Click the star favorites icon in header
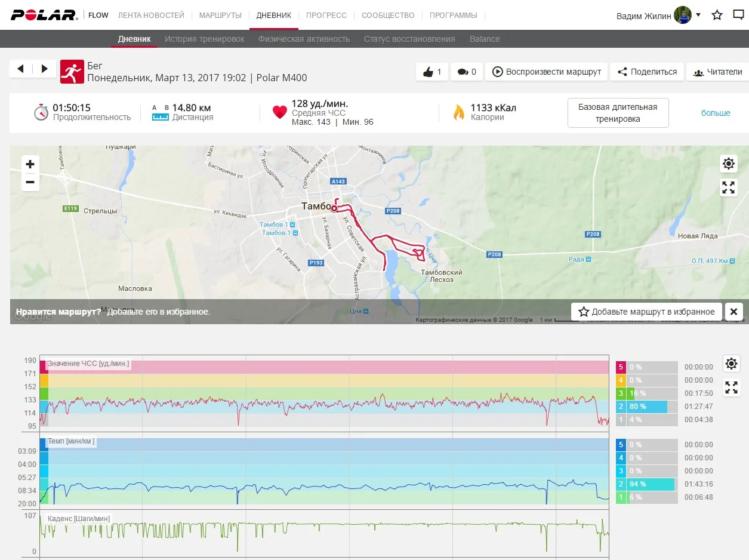The height and width of the screenshot is (560, 749). pyautogui.click(x=717, y=15)
